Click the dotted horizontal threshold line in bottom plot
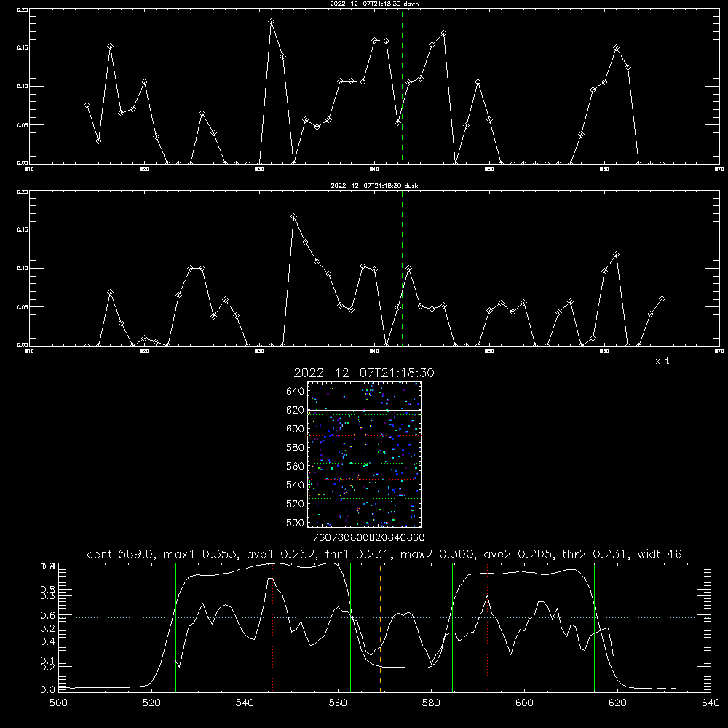The height and width of the screenshot is (728, 728). tap(384, 617)
